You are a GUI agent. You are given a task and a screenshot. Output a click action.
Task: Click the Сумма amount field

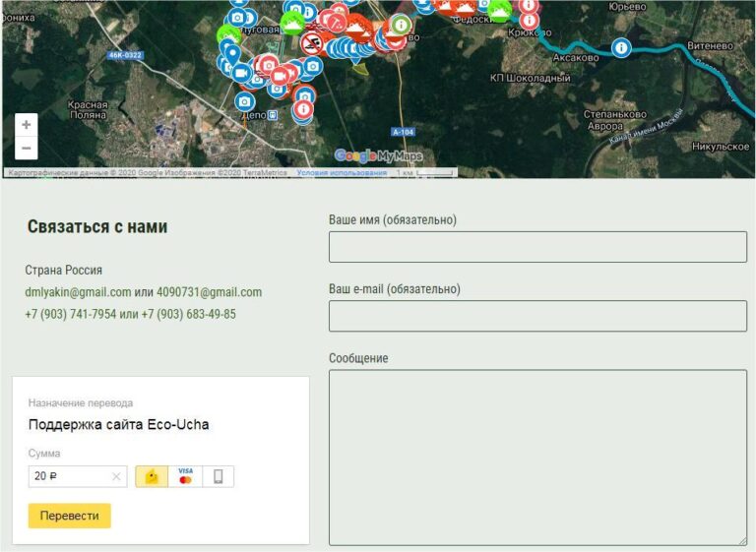pos(69,476)
